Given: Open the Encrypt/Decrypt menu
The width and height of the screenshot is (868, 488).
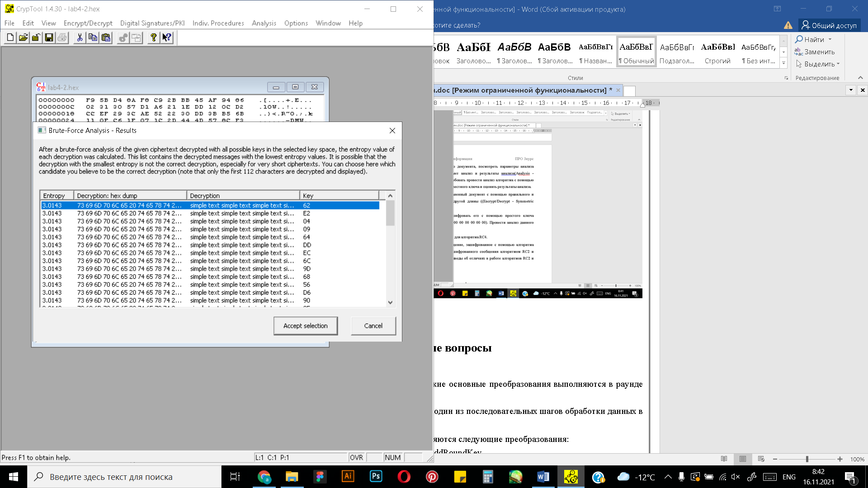Looking at the screenshot, I should point(88,23).
